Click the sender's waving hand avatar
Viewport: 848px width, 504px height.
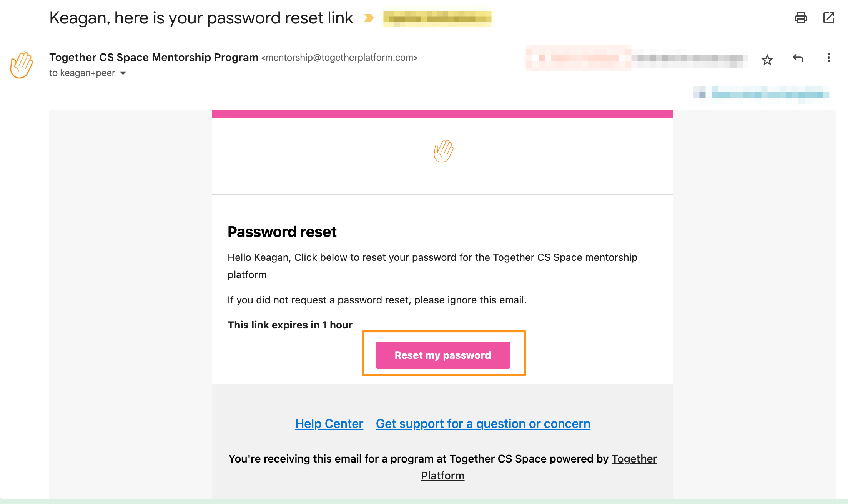pos(22,65)
